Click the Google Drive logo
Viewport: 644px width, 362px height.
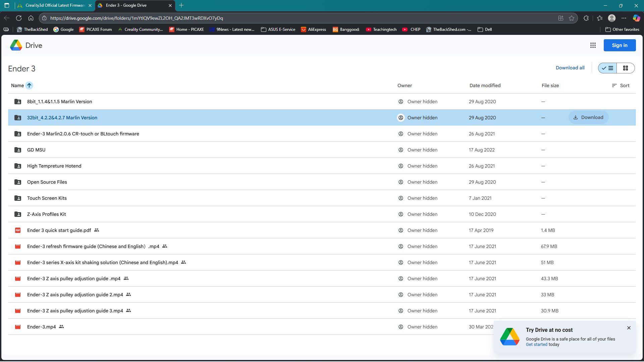(x=16, y=45)
